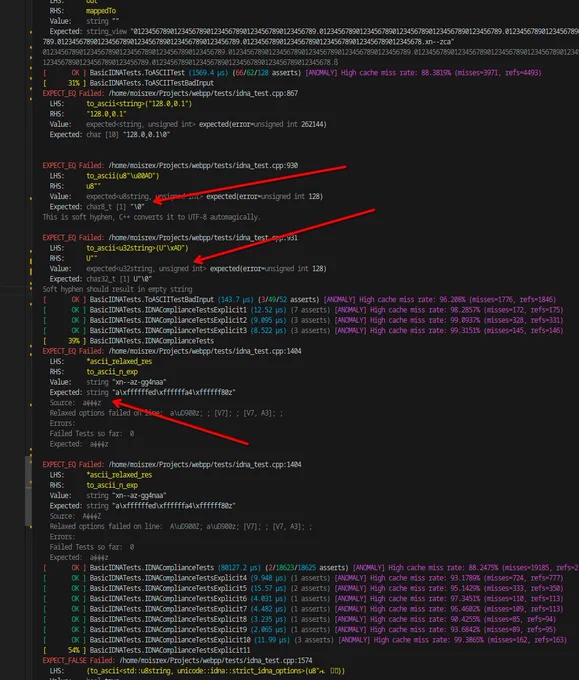Click LHS text to_ascii<u32string>(U"\xAD")

[137, 248]
